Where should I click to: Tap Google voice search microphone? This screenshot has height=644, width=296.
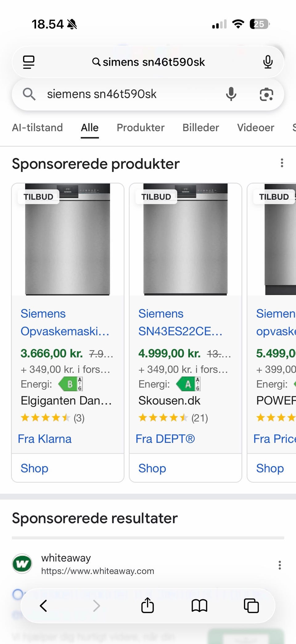point(231,94)
